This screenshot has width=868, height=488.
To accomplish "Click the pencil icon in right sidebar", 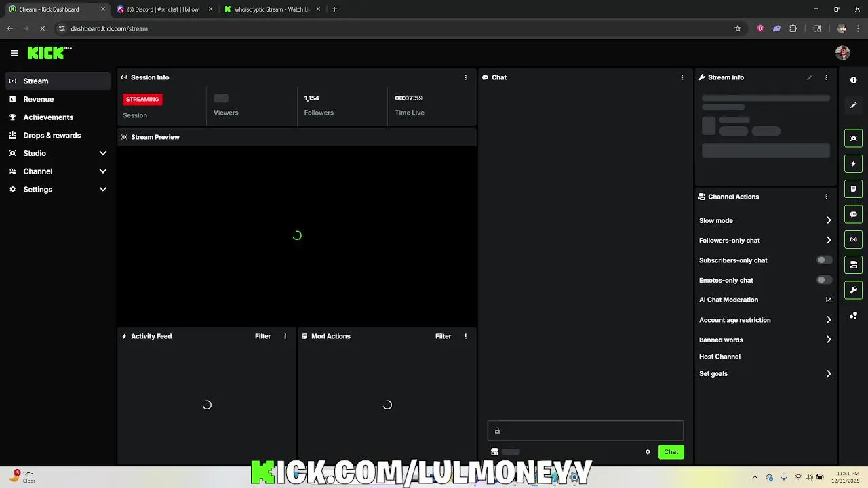I will [x=854, y=105].
